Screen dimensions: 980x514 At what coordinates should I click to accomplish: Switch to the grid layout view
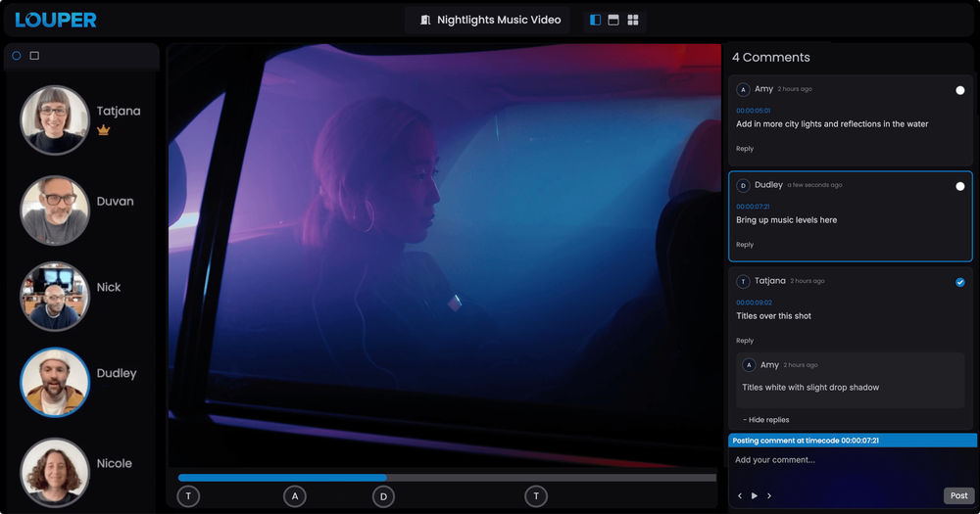click(633, 20)
